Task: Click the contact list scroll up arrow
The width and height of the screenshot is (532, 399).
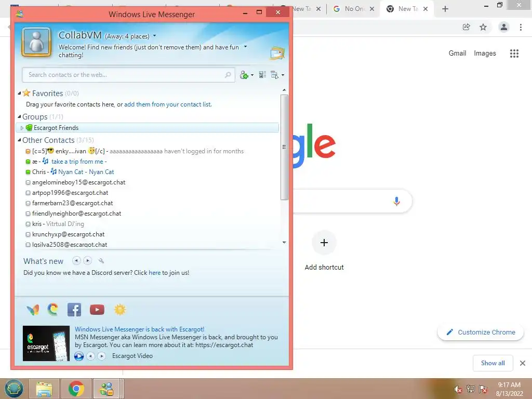Action: [x=284, y=90]
